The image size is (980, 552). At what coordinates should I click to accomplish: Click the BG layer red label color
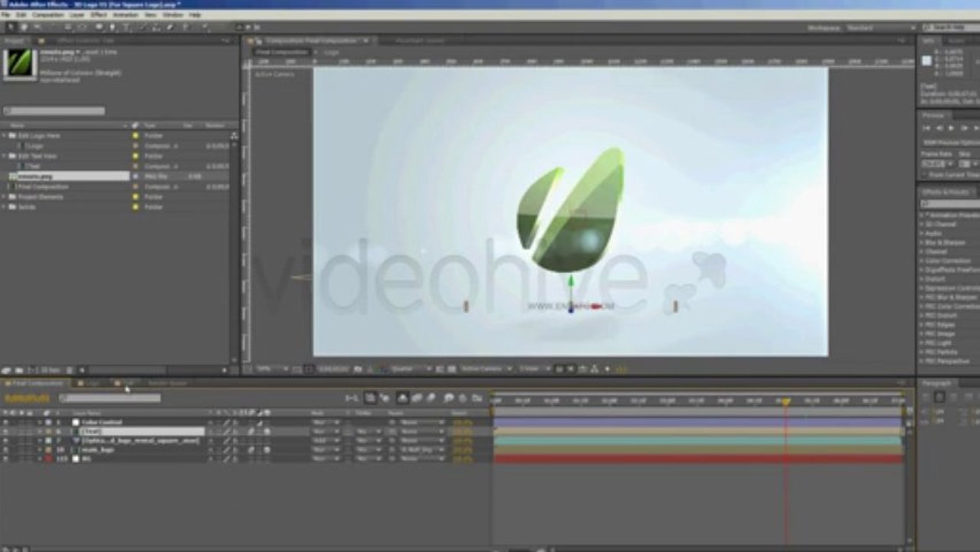point(48,459)
